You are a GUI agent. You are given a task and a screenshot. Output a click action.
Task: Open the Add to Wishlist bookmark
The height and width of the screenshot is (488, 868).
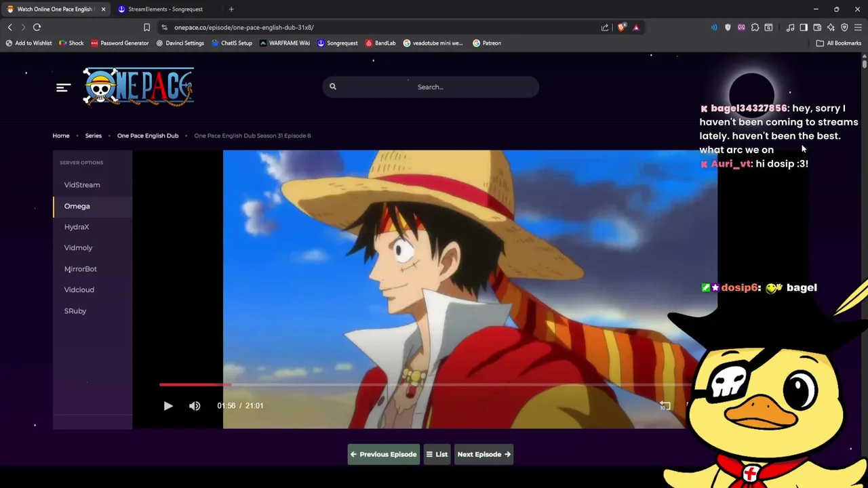[x=28, y=43]
